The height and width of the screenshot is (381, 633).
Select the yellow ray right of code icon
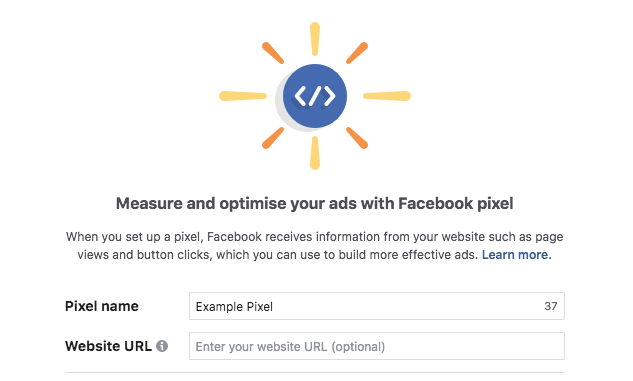(x=387, y=96)
